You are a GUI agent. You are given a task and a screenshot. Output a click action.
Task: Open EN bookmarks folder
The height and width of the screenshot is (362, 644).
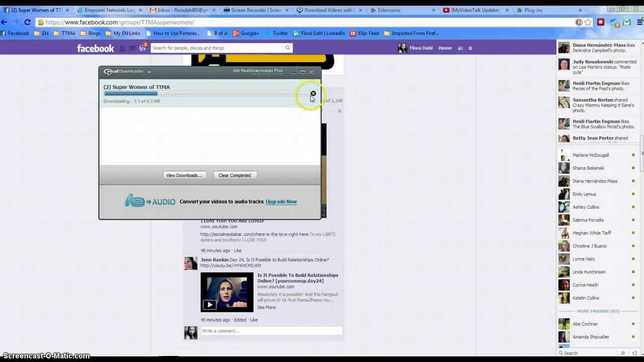click(41, 33)
